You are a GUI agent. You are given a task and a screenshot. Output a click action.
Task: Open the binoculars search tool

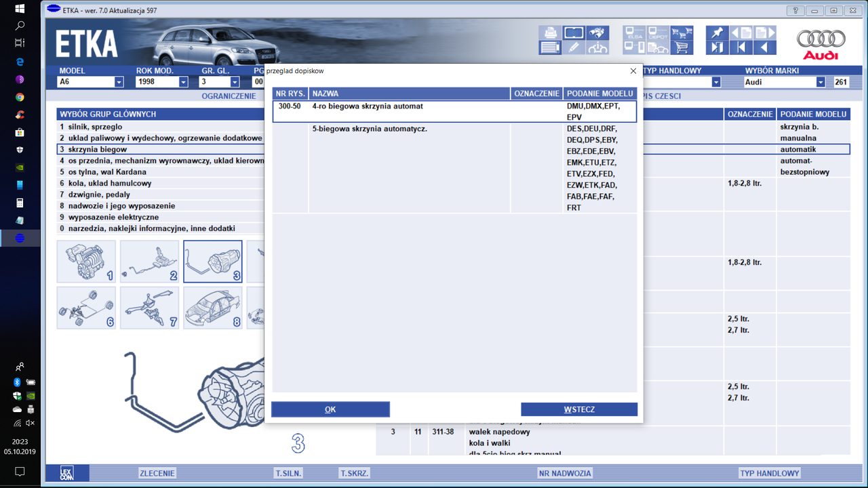coord(597,33)
